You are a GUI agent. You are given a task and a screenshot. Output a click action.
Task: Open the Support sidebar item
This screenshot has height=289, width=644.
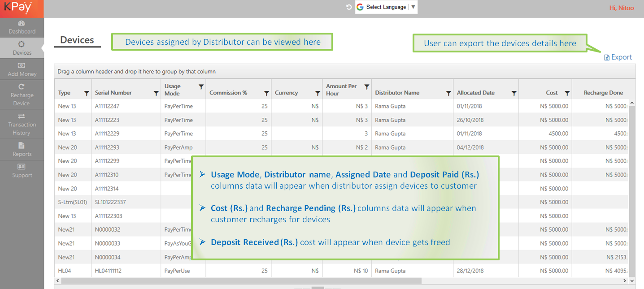(x=22, y=171)
